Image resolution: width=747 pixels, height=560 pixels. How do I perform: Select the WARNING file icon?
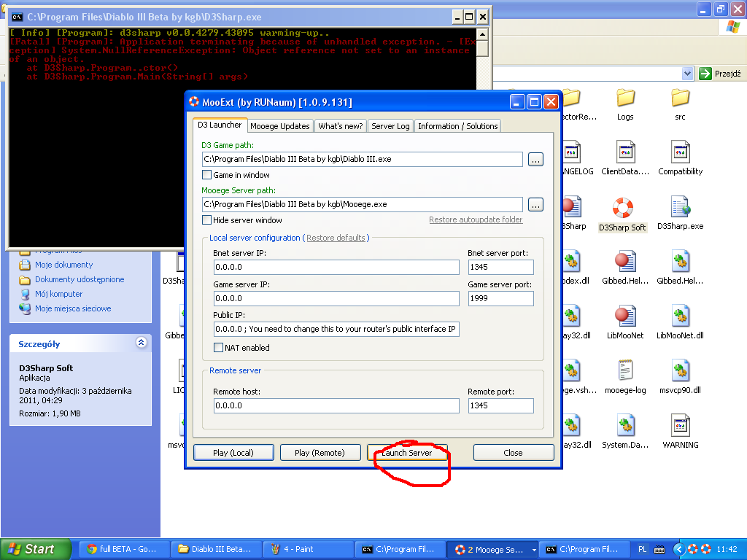(x=680, y=425)
